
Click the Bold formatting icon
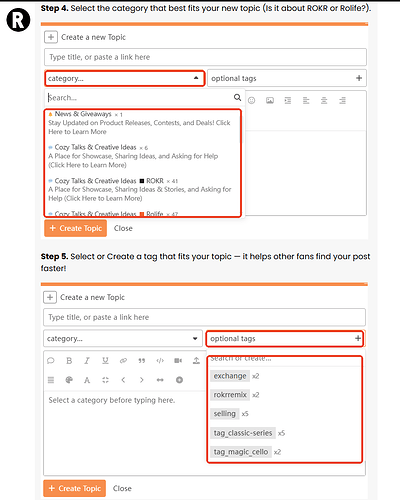pyautogui.click(x=69, y=361)
